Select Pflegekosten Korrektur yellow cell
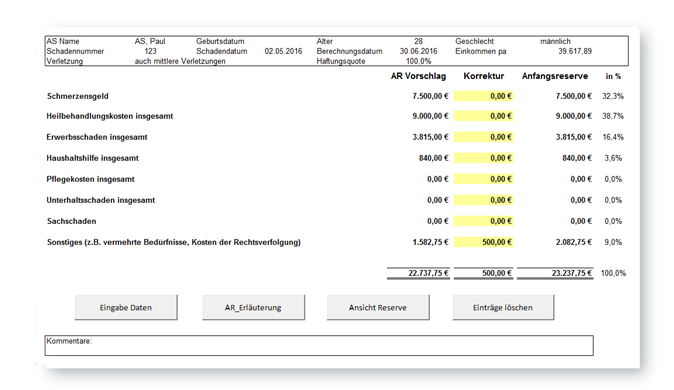The height and width of the screenshot is (390, 674). 484,179
